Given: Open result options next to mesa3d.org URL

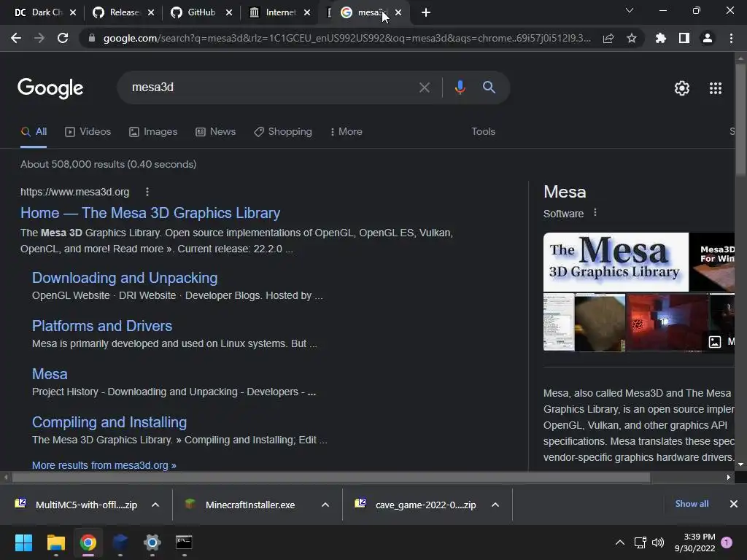Looking at the screenshot, I should pos(147,192).
